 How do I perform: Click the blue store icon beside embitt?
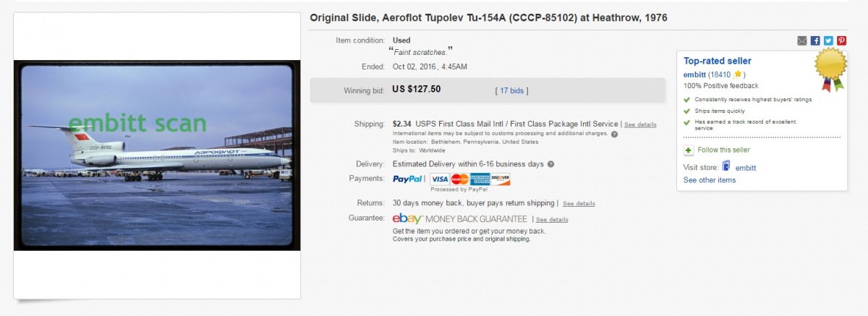(726, 167)
